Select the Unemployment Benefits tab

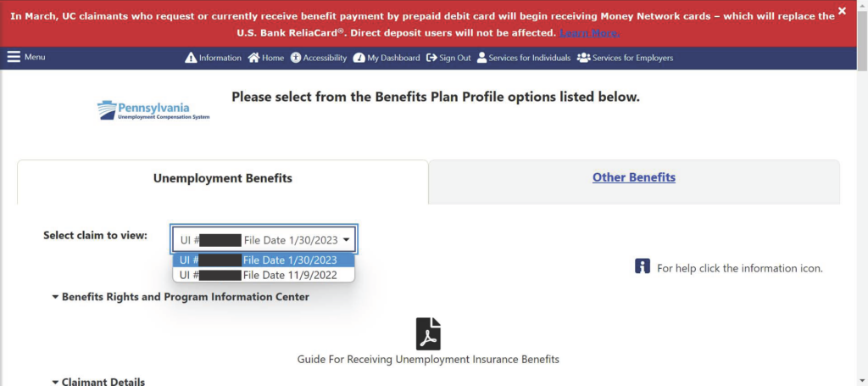(222, 179)
